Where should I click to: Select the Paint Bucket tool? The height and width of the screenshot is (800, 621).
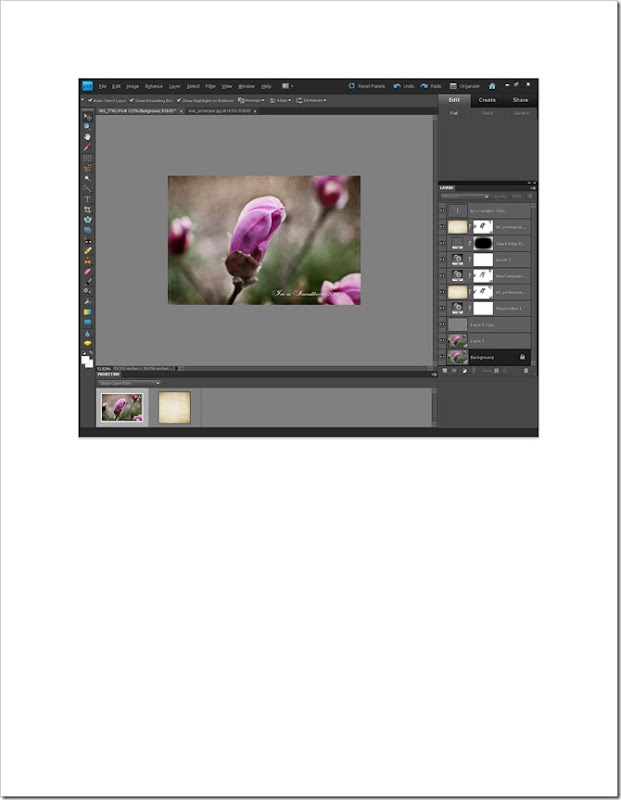pyautogui.click(x=87, y=302)
